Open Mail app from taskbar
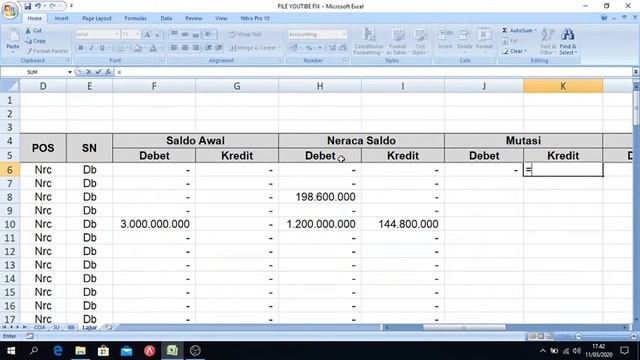The height and width of the screenshot is (360, 640). coord(126,351)
